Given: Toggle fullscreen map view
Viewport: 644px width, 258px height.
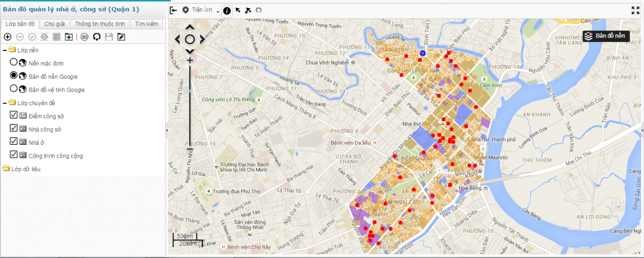Looking at the screenshot, I should pyautogui.click(x=635, y=10).
